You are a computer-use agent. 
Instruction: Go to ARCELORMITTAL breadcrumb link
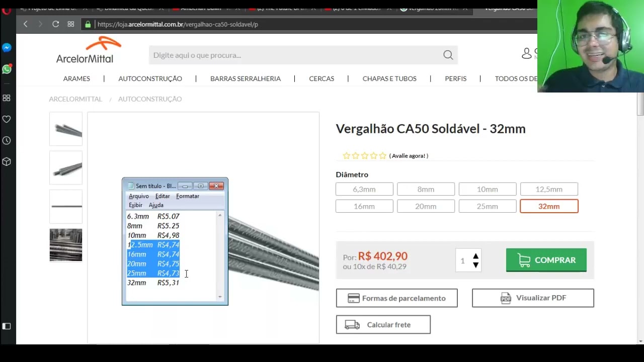point(75,99)
